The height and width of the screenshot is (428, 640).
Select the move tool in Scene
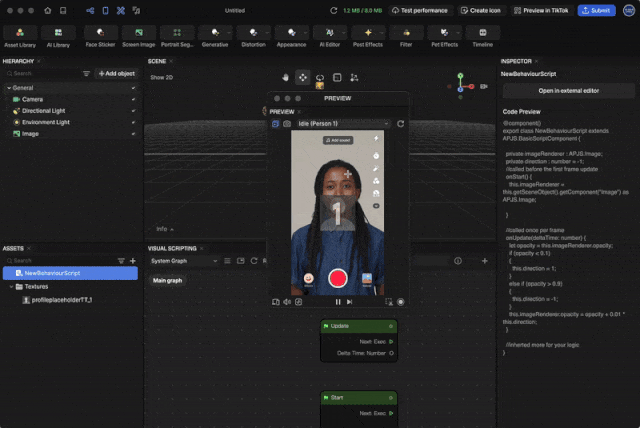(302, 78)
